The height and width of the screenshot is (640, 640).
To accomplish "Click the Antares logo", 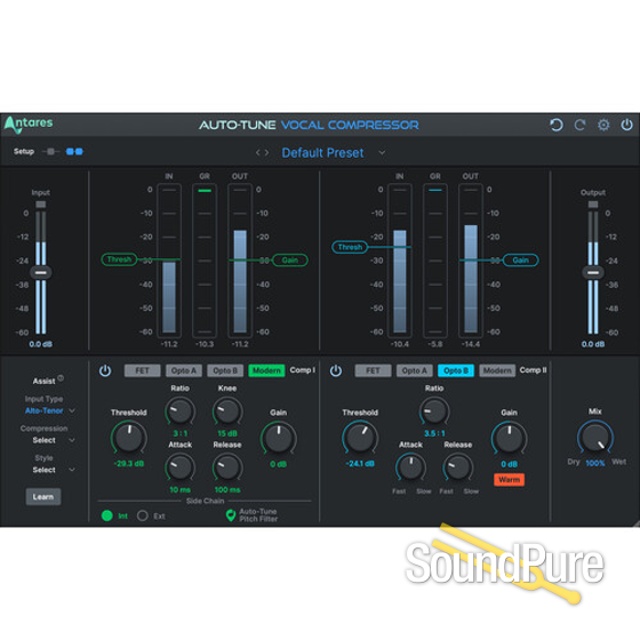I will (29, 124).
